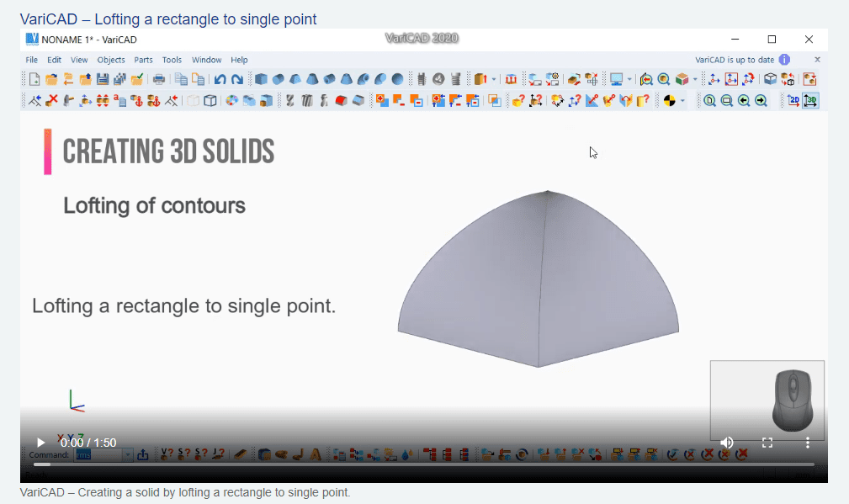Click the copy documents icon
The height and width of the screenshot is (504, 849).
[181, 80]
